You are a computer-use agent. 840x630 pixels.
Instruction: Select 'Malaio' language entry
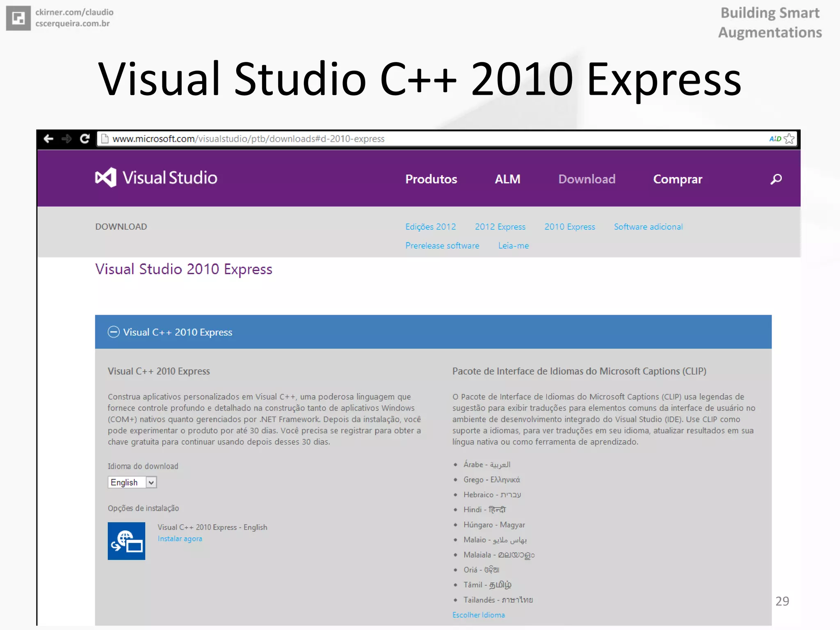click(495, 540)
